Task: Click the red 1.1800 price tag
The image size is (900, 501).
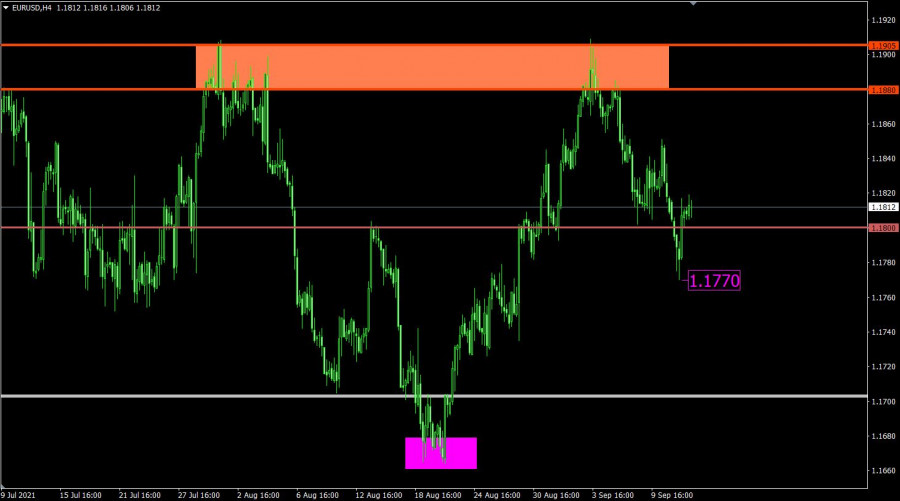Action: tap(883, 228)
